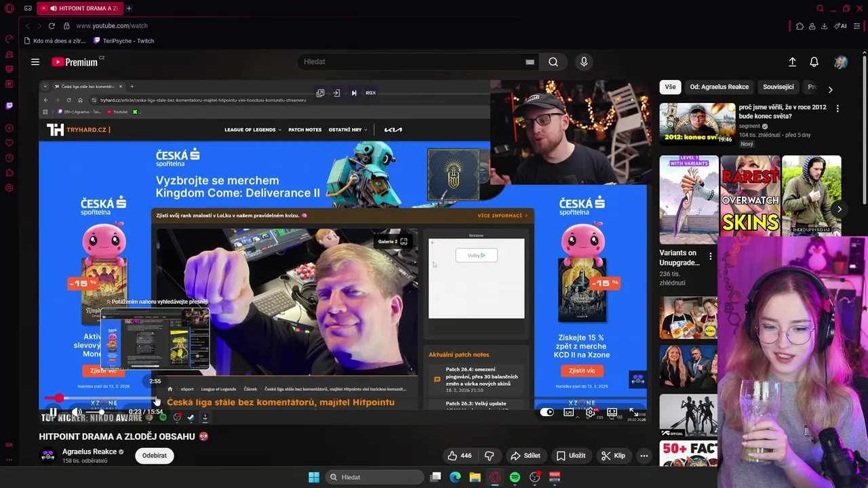The image size is (868, 488).
Task: Click Odebírat subscribe button
Action: (x=154, y=455)
